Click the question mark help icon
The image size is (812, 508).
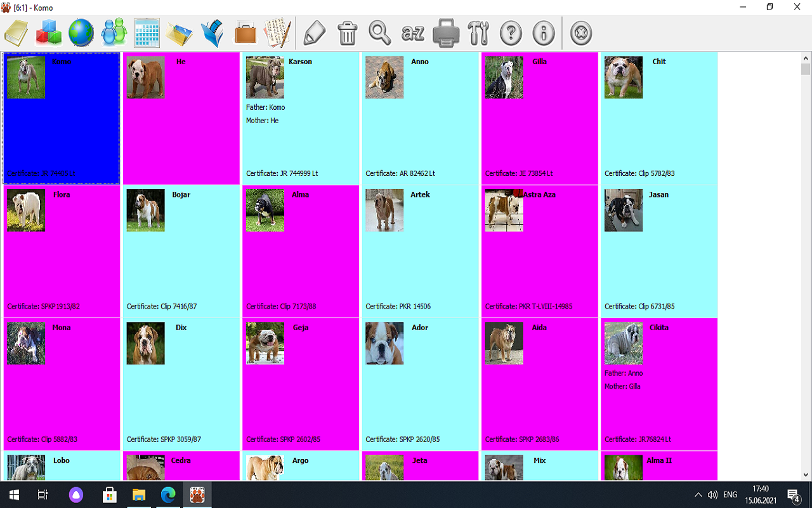(511, 32)
